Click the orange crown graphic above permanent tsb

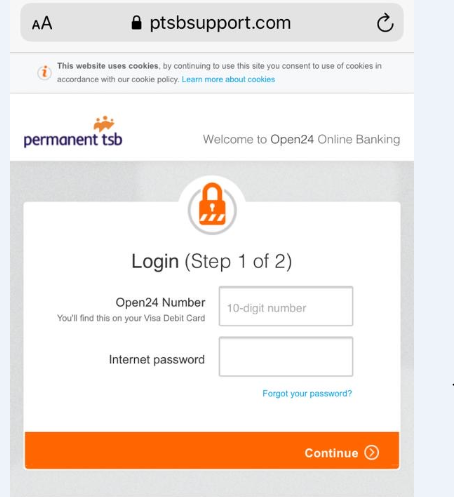104,123
